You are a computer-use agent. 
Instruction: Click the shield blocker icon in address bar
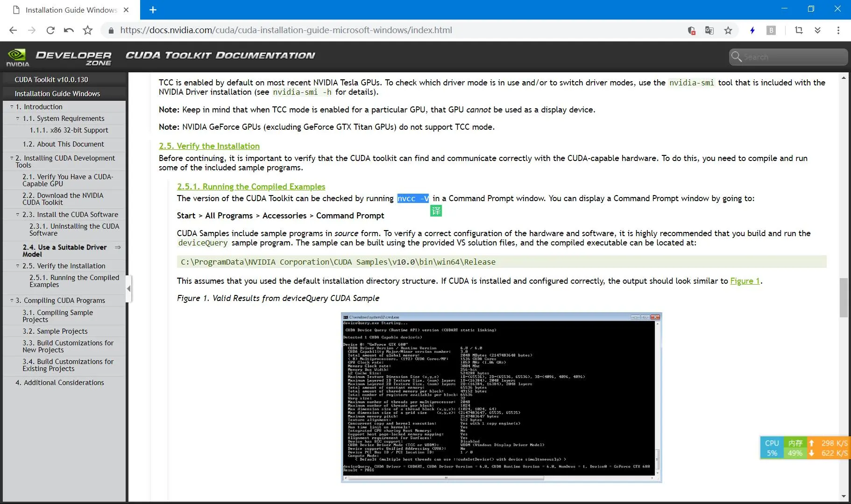(692, 30)
